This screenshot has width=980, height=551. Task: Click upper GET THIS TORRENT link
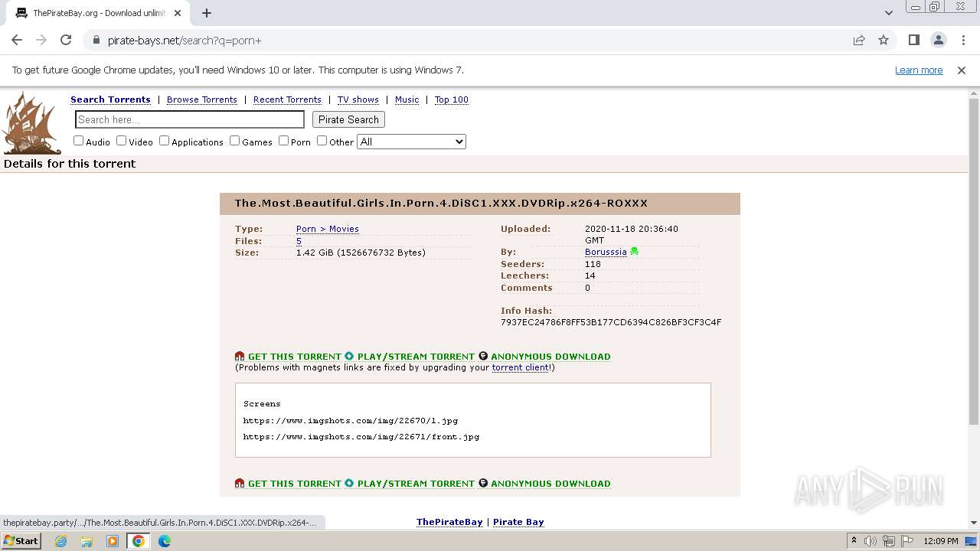(x=294, y=357)
